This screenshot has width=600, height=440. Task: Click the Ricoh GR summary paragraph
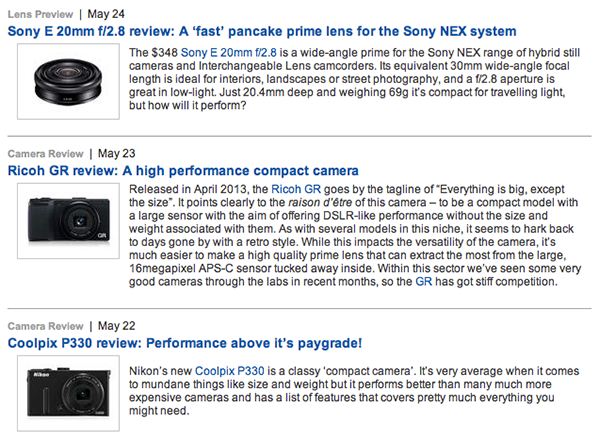[x=355, y=235]
